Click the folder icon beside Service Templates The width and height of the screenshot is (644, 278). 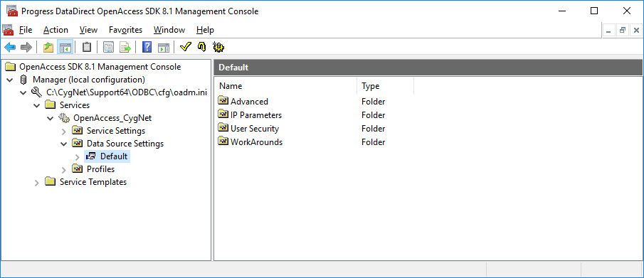coord(50,181)
